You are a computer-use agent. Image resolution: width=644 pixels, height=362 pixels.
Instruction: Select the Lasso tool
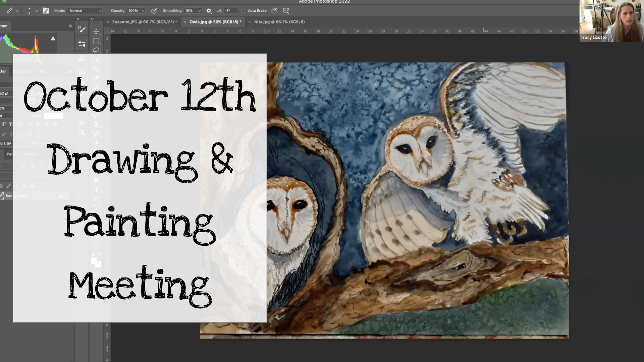pyautogui.click(x=96, y=50)
